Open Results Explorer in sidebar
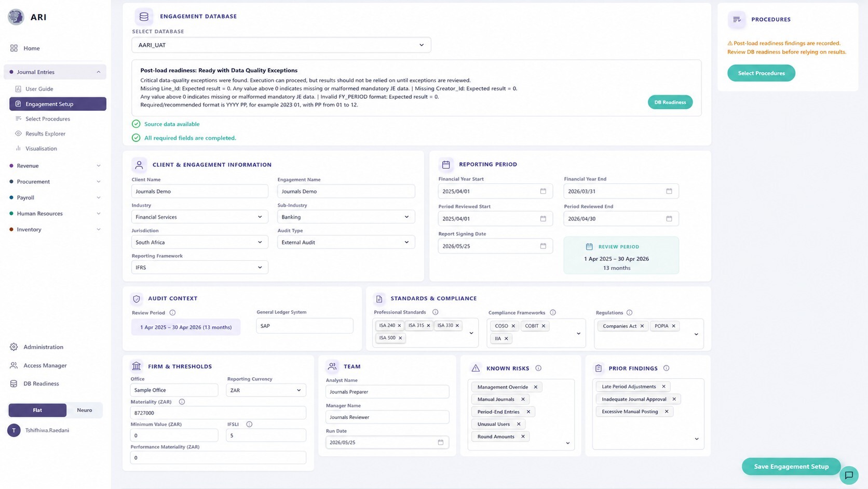 [x=45, y=134]
